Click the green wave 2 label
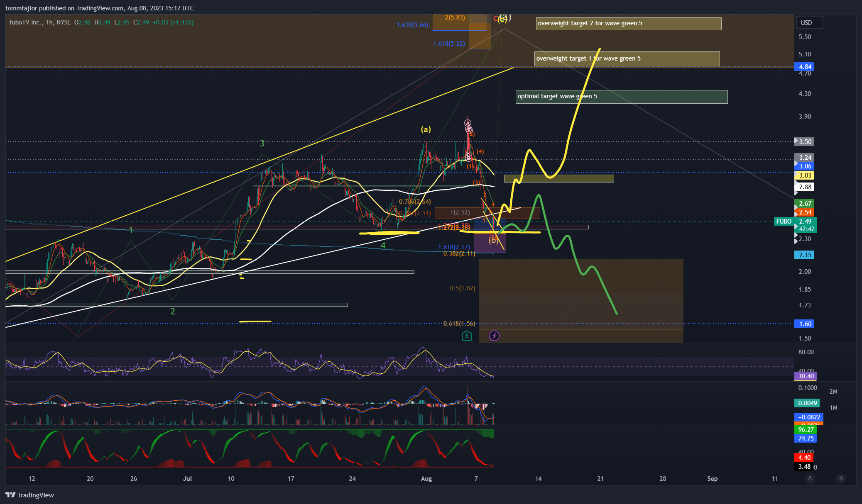The height and width of the screenshot is (504, 862). [x=173, y=311]
